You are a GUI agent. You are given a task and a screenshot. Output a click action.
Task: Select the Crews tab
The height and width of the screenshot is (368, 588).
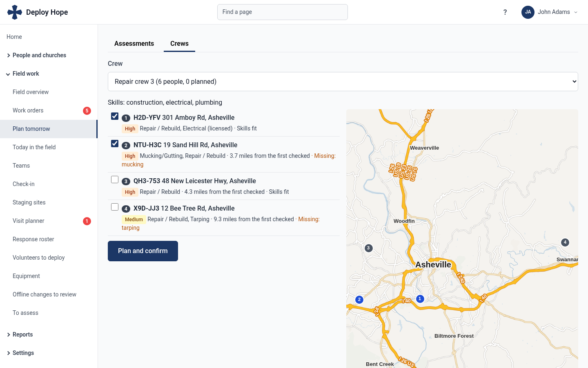179,44
